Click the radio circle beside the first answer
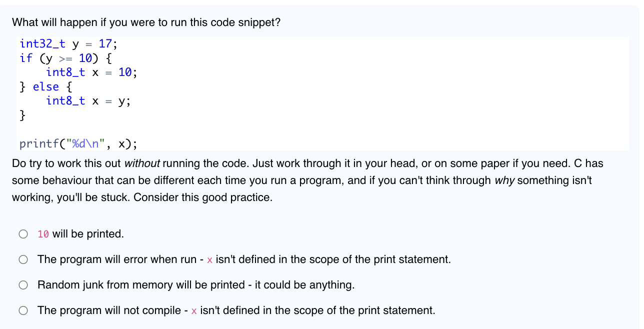The image size is (644, 329). pos(23,233)
